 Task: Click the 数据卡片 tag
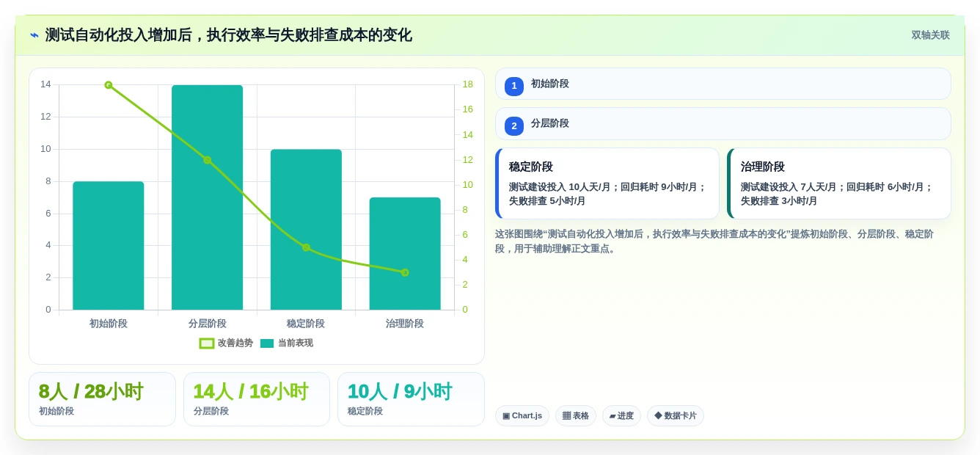[x=676, y=416]
